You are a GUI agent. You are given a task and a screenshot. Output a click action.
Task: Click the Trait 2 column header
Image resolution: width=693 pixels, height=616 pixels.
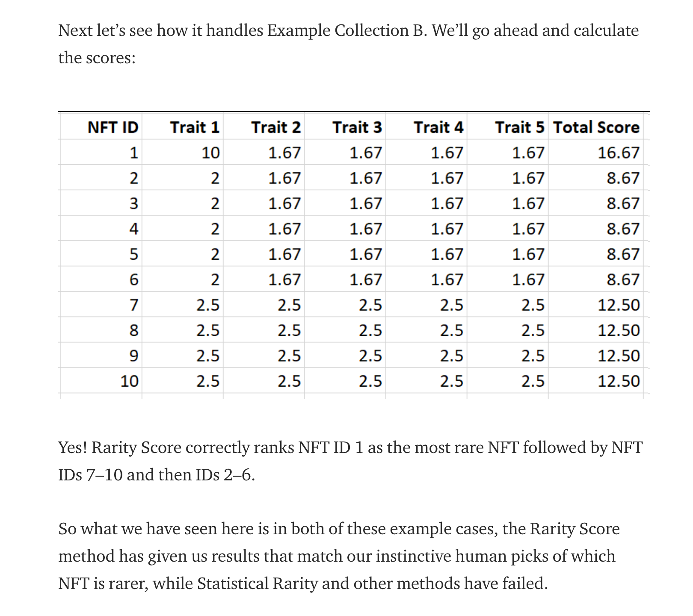pyautogui.click(x=276, y=127)
